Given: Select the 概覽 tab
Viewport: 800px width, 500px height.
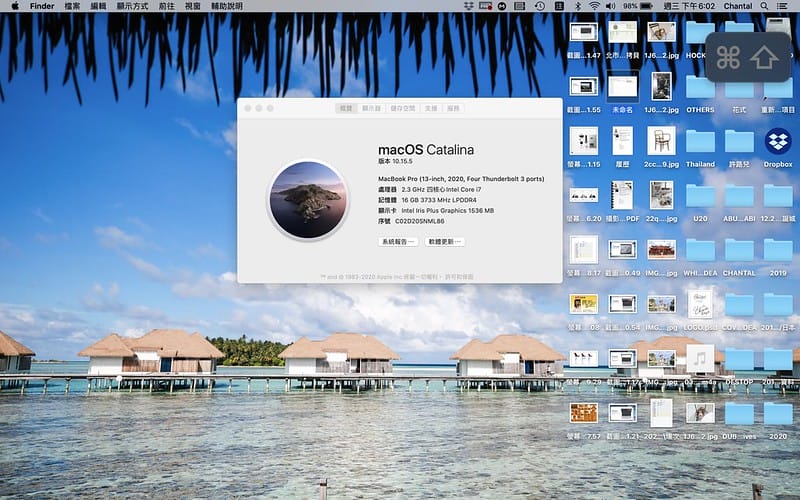Looking at the screenshot, I should (x=346, y=108).
